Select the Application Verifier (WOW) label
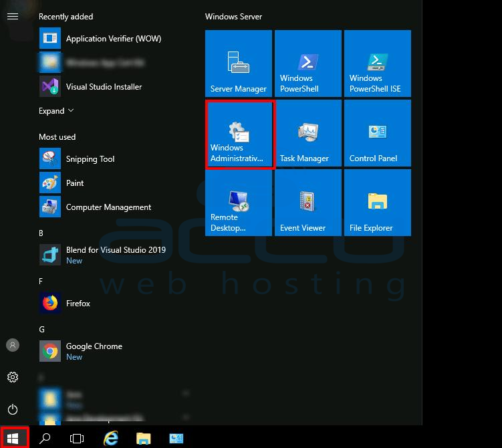Screen dimensions: 502x448 coord(114,39)
